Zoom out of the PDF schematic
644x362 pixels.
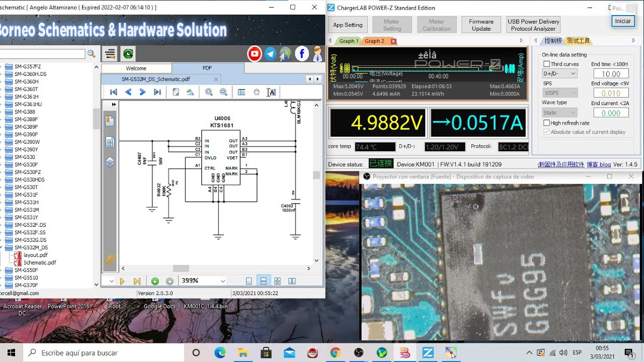[223, 92]
